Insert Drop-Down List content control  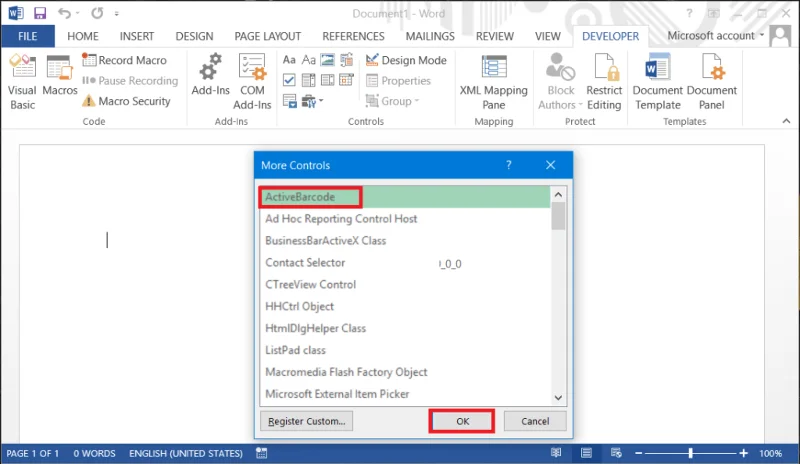[328, 80]
